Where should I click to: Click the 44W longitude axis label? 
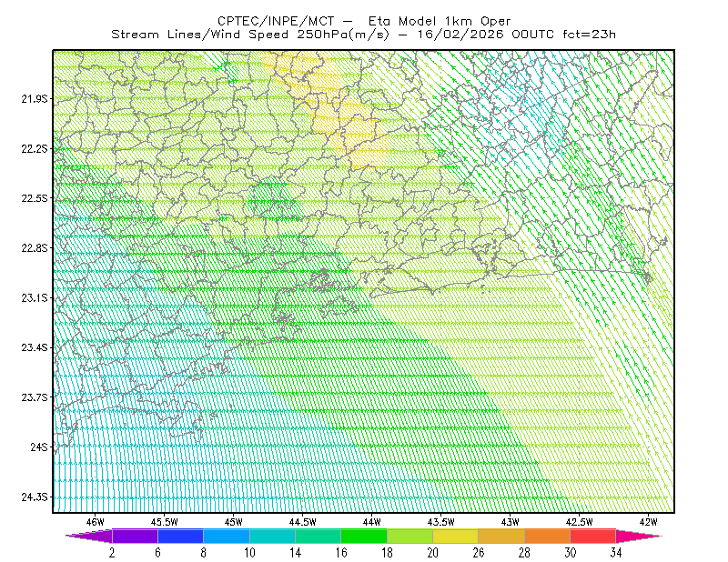coord(372,522)
